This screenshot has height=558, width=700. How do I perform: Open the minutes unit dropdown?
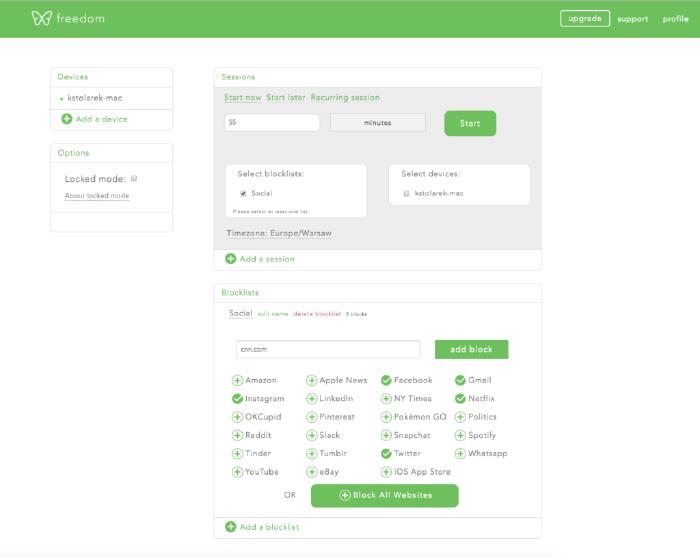pyautogui.click(x=378, y=122)
